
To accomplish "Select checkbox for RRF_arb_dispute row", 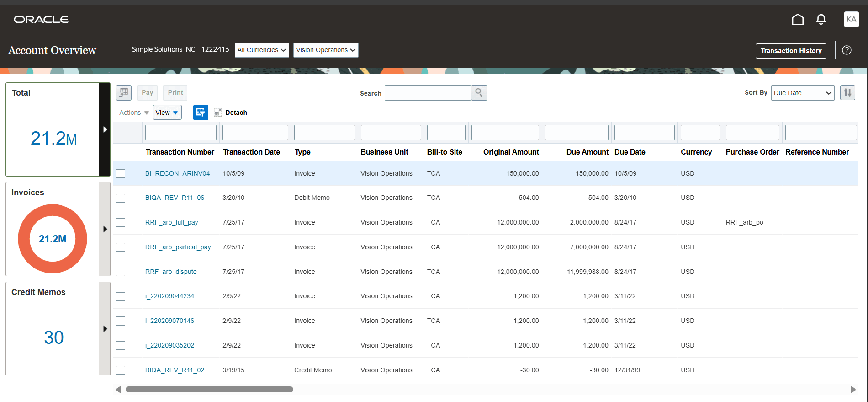I will pyautogui.click(x=121, y=272).
